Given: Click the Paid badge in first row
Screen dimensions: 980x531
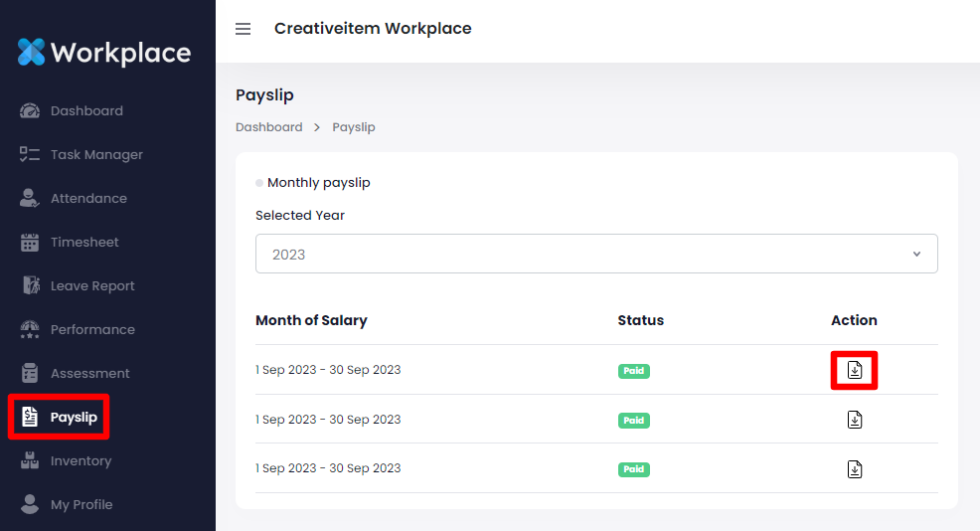Looking at the screenshot, I should (x=633, y=371).
